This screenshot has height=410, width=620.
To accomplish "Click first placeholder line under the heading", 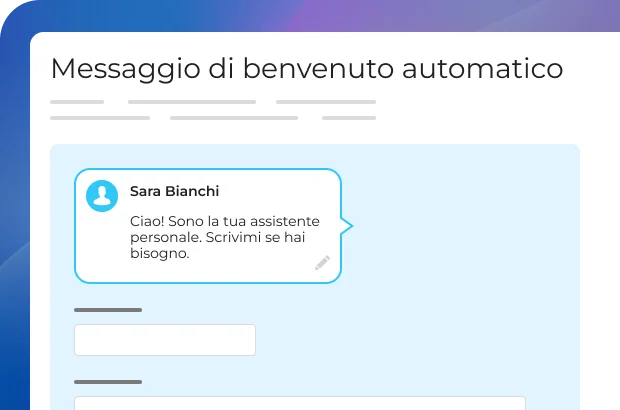I will [x=77, y=102].
